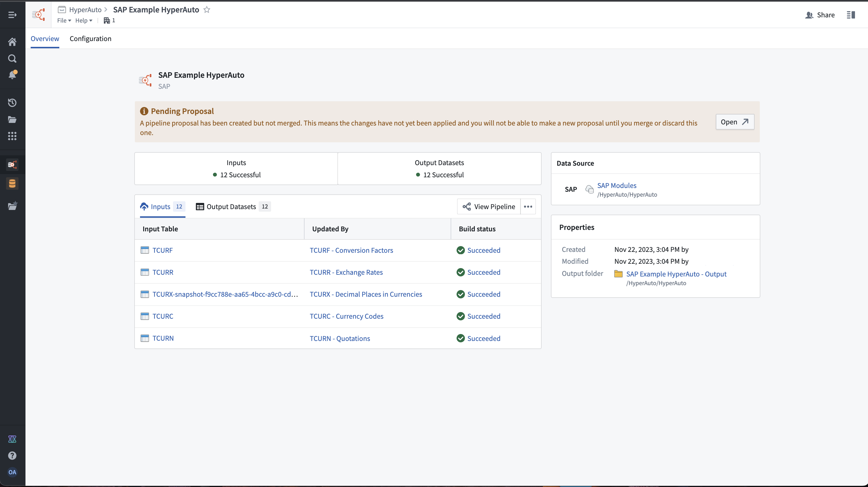Image resolution: width=868 pixels, height=487 pixels.
Task: Click HyperAuto in the breadcrumb
Action: click(85, 10)
